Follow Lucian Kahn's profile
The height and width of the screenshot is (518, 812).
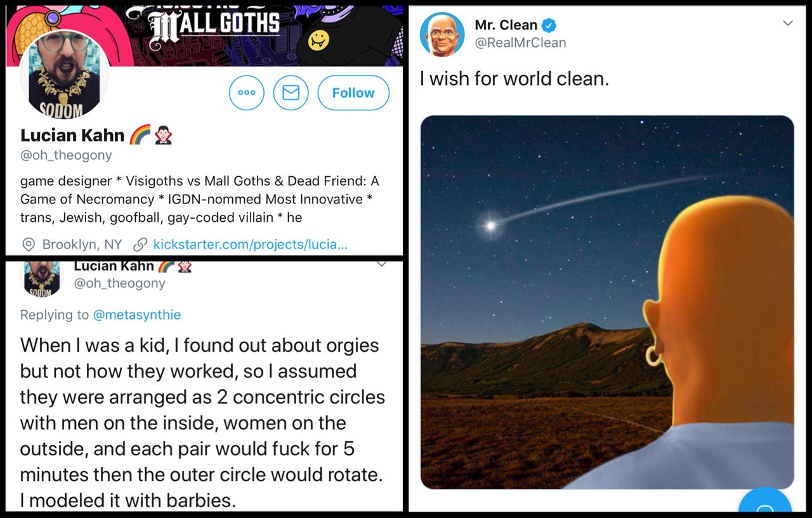click(x=353, y=93)
